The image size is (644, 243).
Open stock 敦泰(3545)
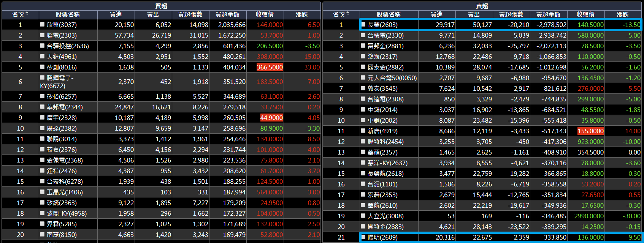coord(382,88)
